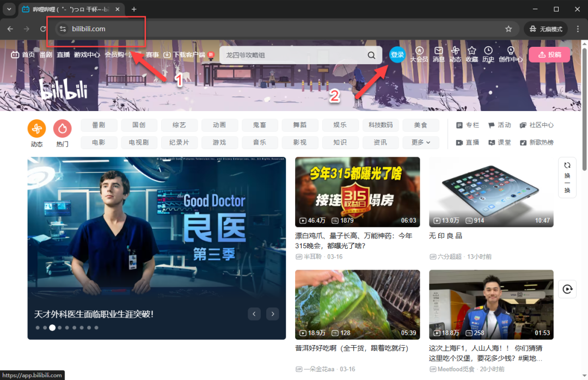Click the pink 投稿 upload button
Screen dimensions: 588x380
click(549, 55)
